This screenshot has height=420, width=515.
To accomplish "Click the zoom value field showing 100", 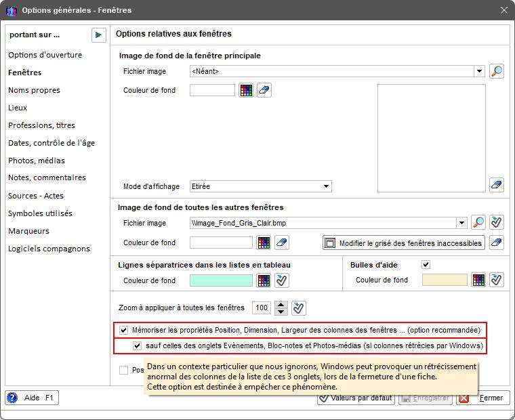I will 262,308.
